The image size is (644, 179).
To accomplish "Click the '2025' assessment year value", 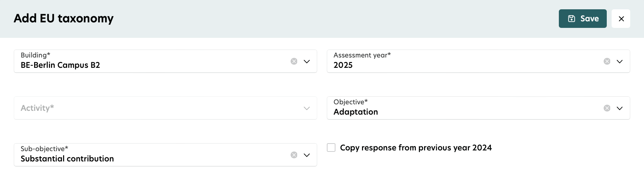I will pos(343,65).
